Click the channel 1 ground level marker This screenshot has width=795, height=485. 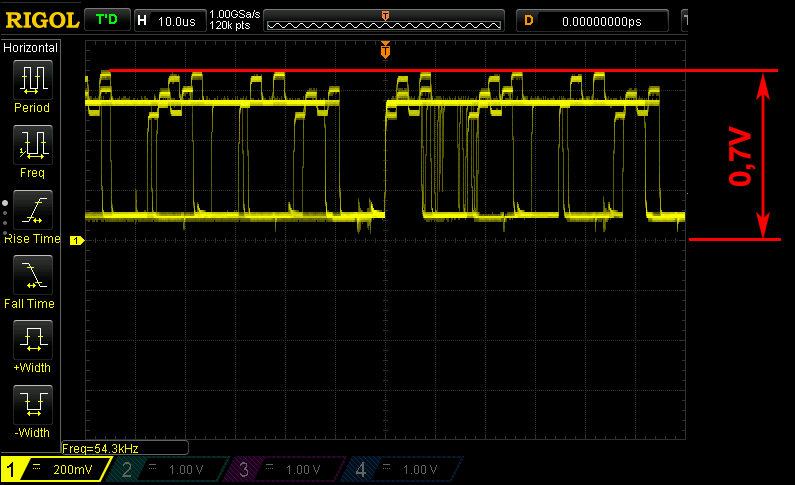tap(74, 240)
